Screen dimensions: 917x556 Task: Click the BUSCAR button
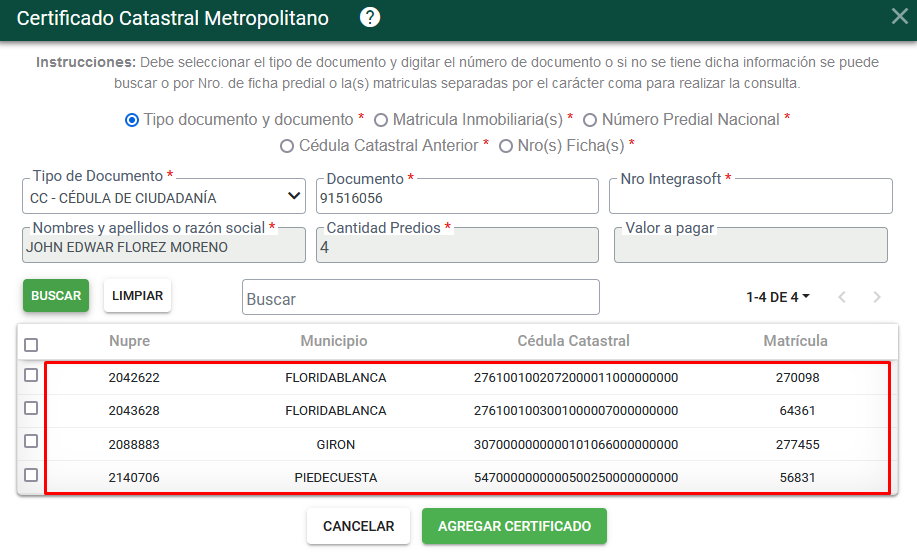[x=56, y=295]
